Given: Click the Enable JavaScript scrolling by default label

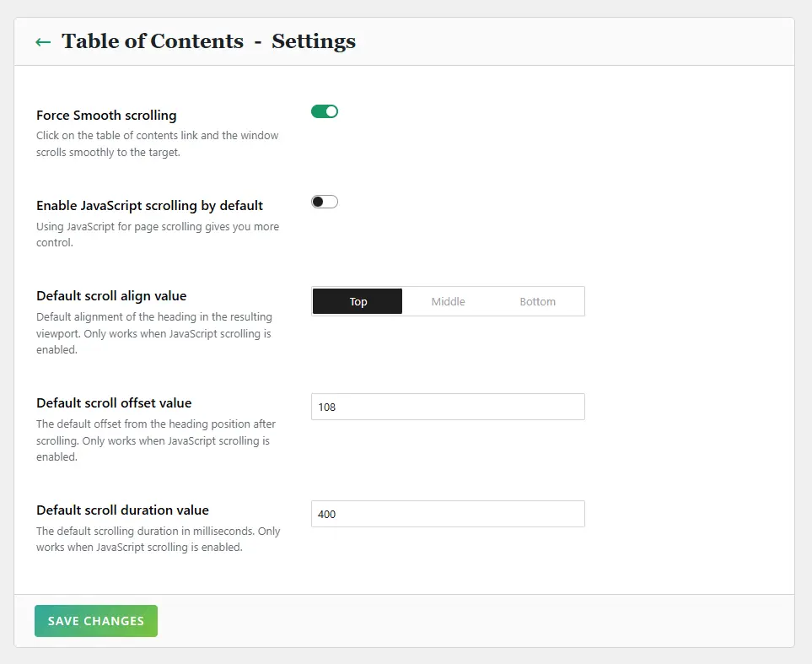Looking at the screenshot, I should coord(149,206).
